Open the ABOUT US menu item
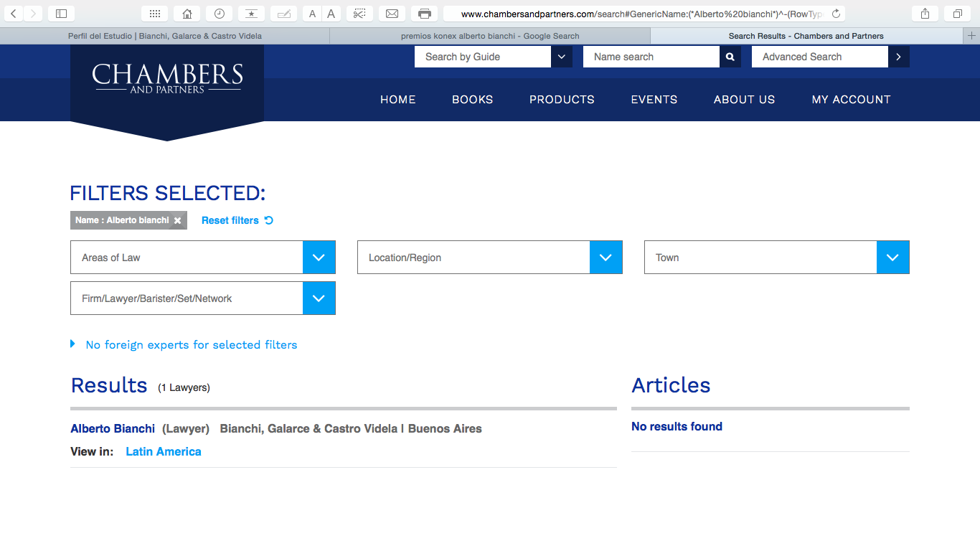The width and height of the screenshot is (980, 551). click(x=745, y=100)
